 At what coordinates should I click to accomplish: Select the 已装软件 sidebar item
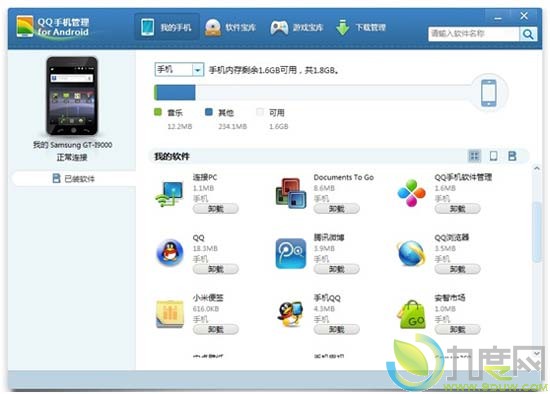[x=74, y=179]
